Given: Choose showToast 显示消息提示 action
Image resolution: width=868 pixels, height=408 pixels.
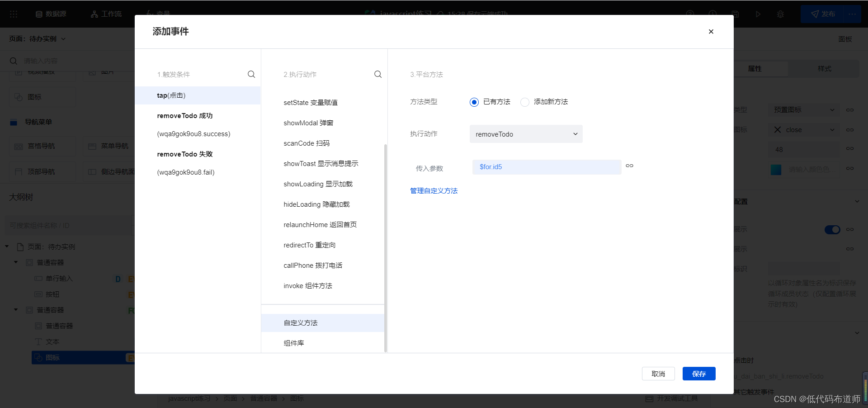Looking at the screenshot, I should coord(321,164).
